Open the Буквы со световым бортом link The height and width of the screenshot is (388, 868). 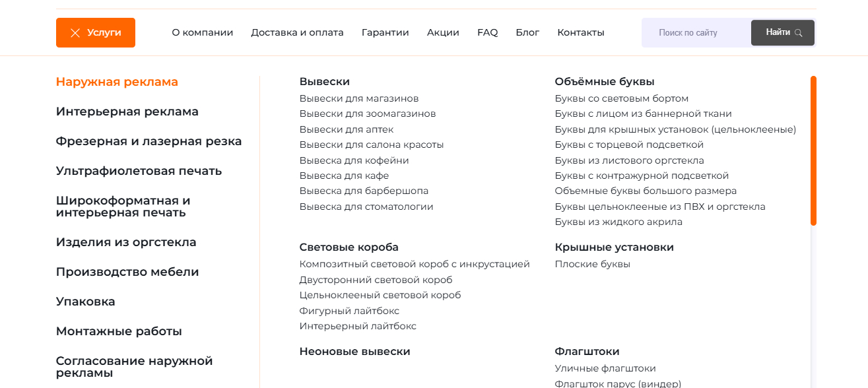621,98
